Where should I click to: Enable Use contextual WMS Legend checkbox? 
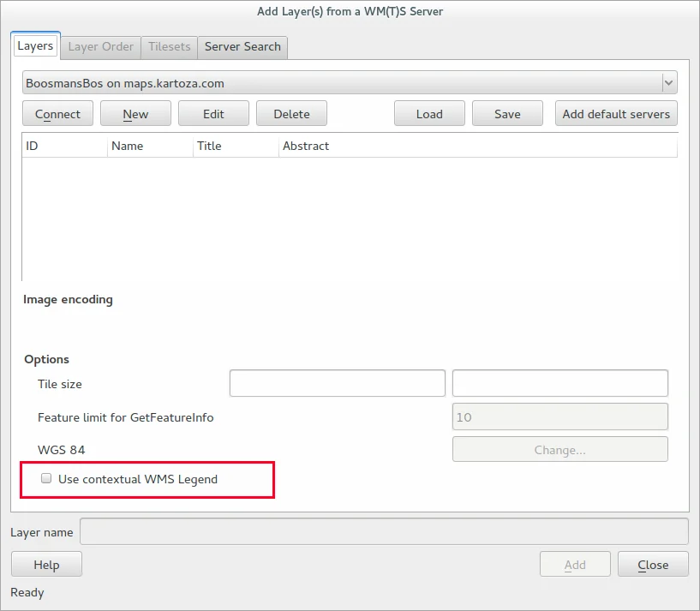48,479
